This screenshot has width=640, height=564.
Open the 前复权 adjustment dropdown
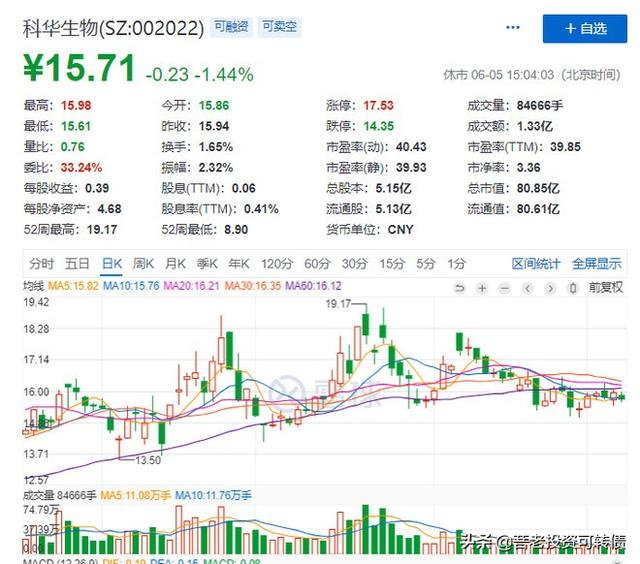point(605,288)
